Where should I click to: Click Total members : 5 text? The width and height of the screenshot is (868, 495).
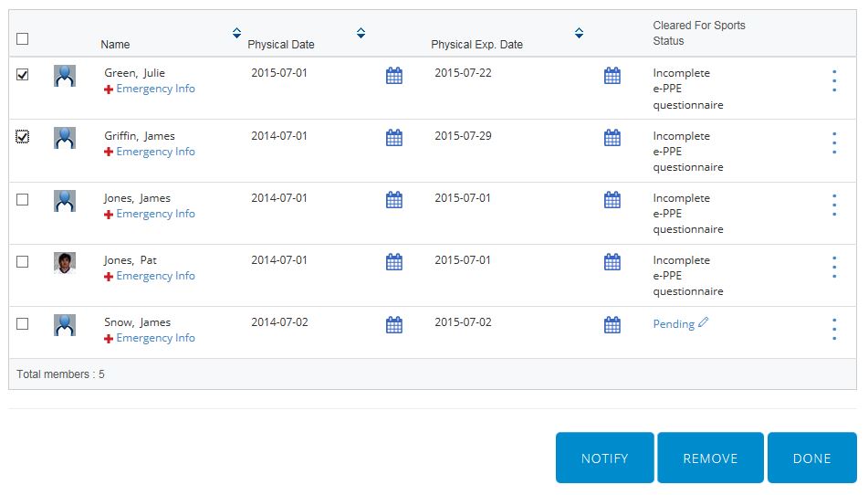[x=60, y=374]
